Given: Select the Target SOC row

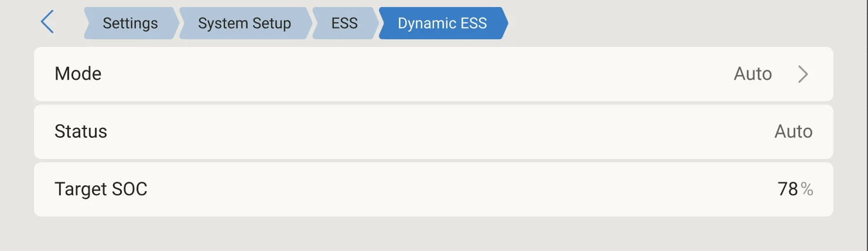Looking at the screenshot, I should click(x=433, y=189).
